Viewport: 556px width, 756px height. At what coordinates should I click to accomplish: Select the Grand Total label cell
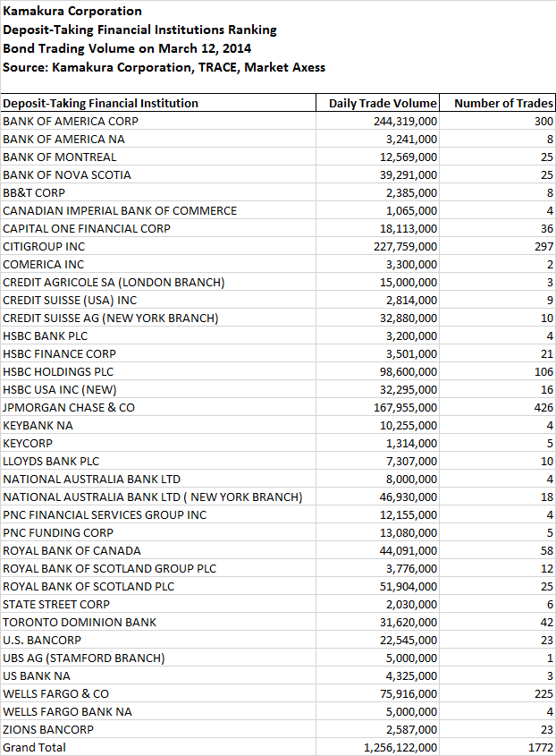click(x=158, y=747)
